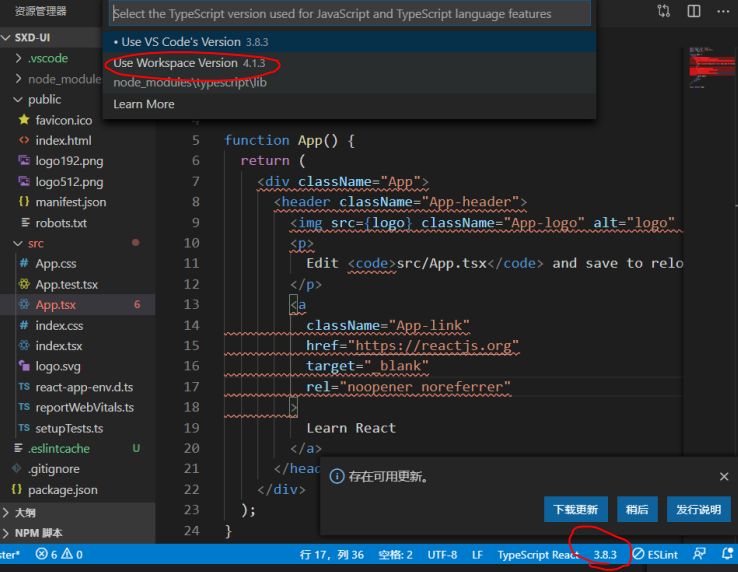Screen dimensions: 738x572
Task: Click 下载更新 download update button
Action: pyautogui.click(x=576, y=509)
